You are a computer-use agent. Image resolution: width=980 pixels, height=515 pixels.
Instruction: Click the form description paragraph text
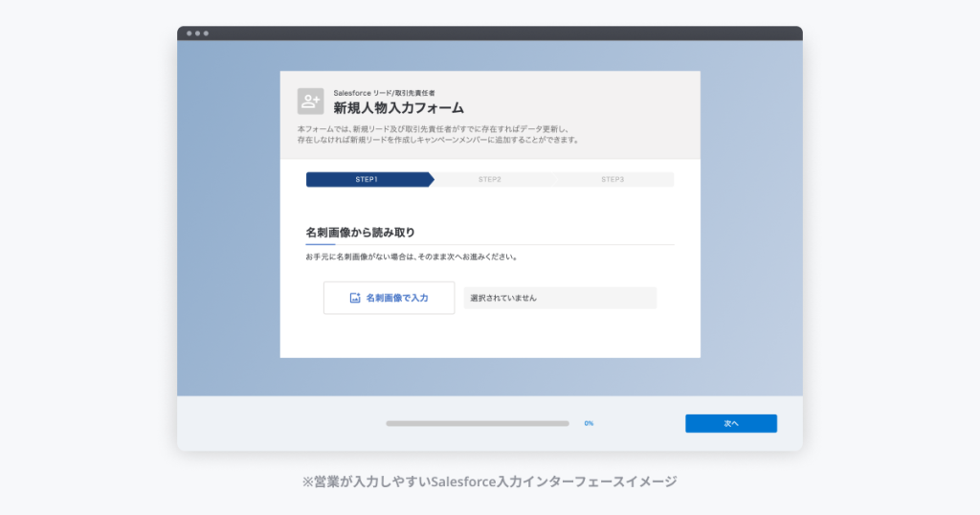(438, 134)
